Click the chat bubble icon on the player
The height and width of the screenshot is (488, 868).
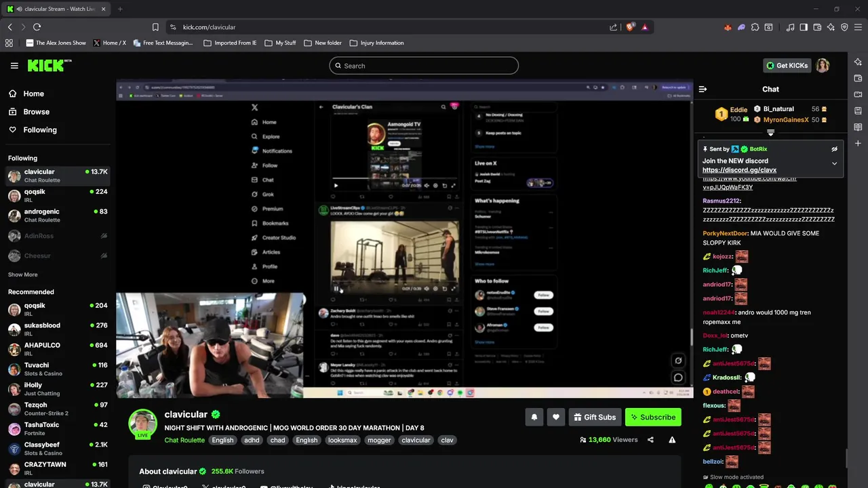[x=678, y=378]
